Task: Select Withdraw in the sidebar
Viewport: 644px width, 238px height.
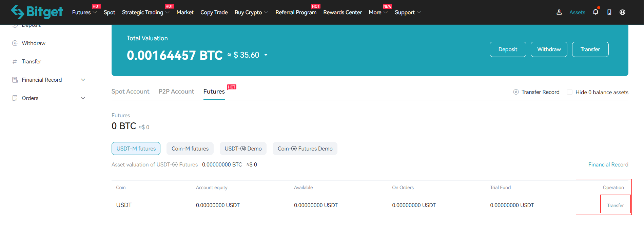Action: pos(34,43)
